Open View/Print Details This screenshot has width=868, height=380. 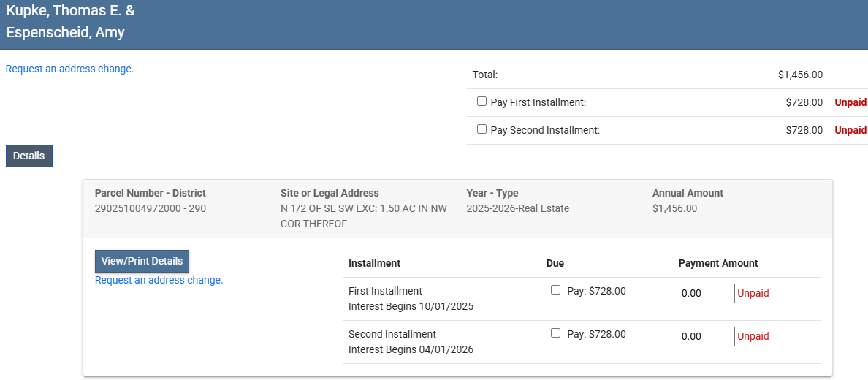click(x=142, y=261)
